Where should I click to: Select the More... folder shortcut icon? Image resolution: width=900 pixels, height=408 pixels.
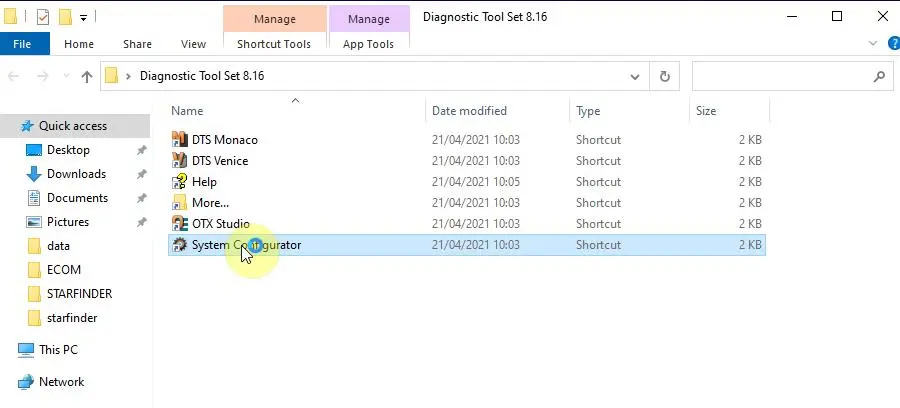(180, 203)
